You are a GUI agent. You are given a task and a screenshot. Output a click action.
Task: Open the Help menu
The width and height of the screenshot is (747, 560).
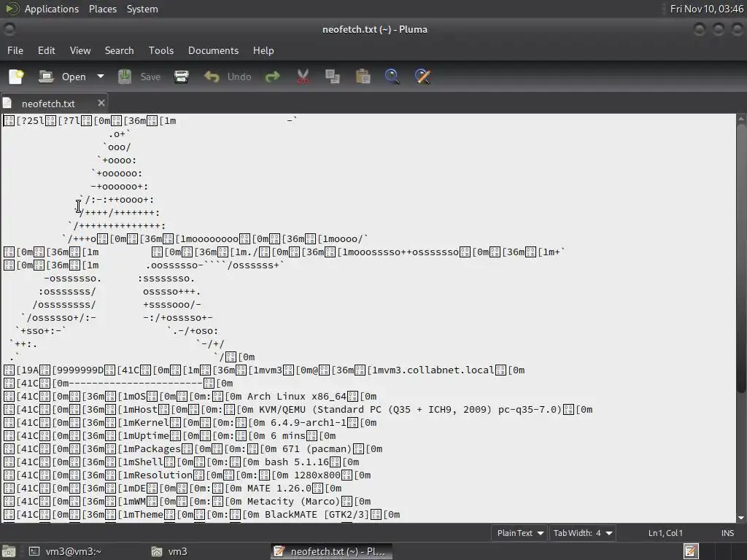(263, 50)
